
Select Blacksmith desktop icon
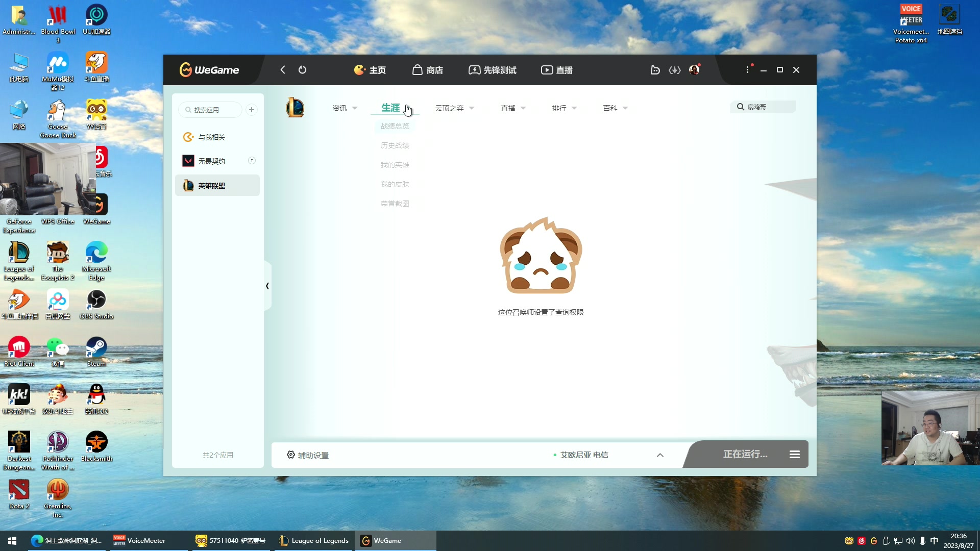tap(96, 446)
